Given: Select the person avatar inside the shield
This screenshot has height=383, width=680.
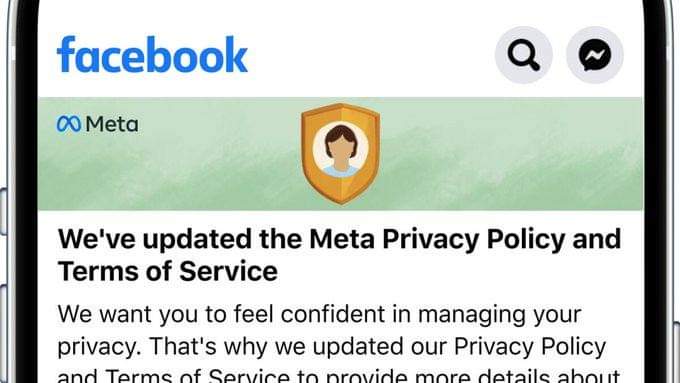Looking at the screenshot, I should pos(341,150).
